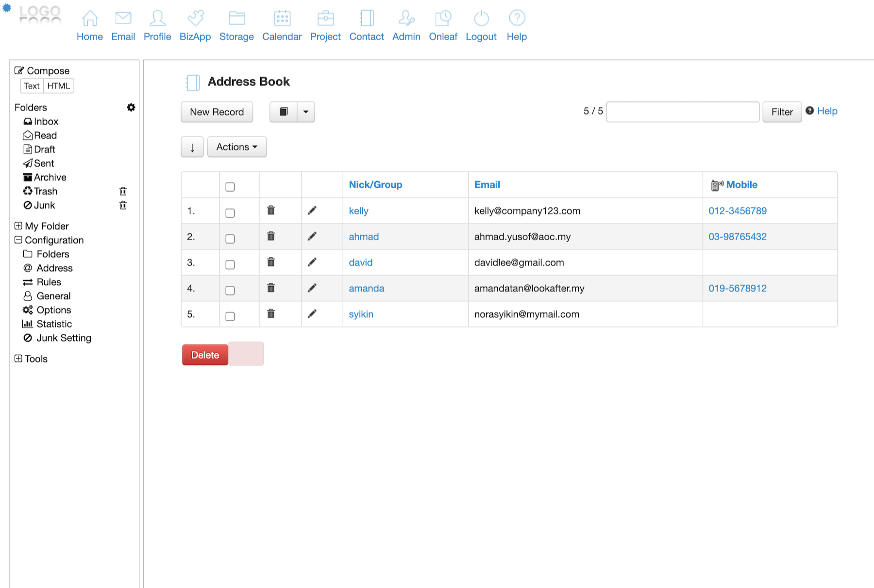
Task: Click the down arrow sort button
Action: pyautogui.click(x=192, y=147)
